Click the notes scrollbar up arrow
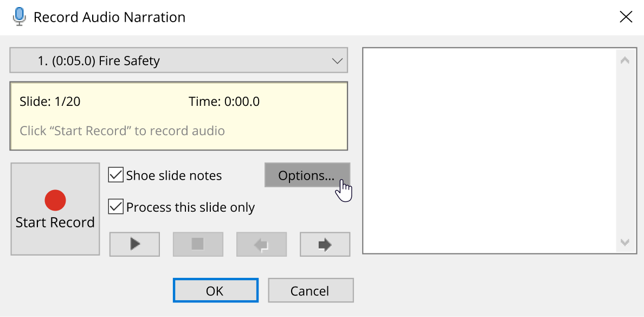 coord(624,61)
